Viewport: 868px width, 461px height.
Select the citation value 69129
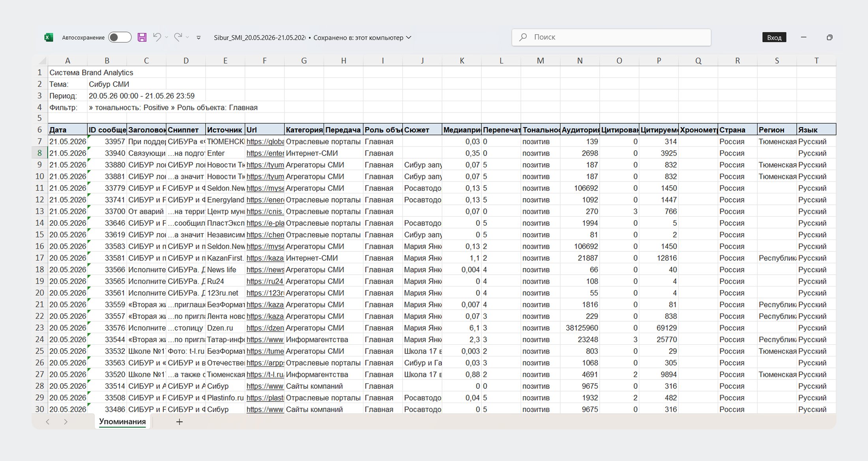point(659,328)
